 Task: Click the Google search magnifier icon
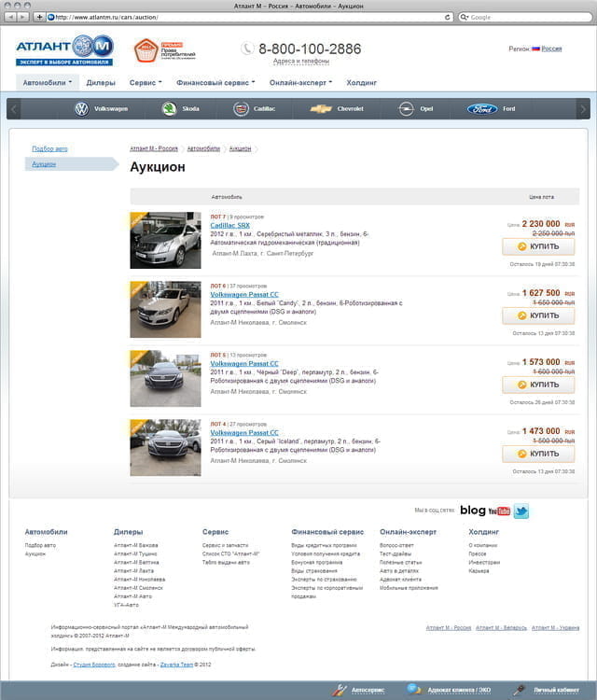[464, 17]
